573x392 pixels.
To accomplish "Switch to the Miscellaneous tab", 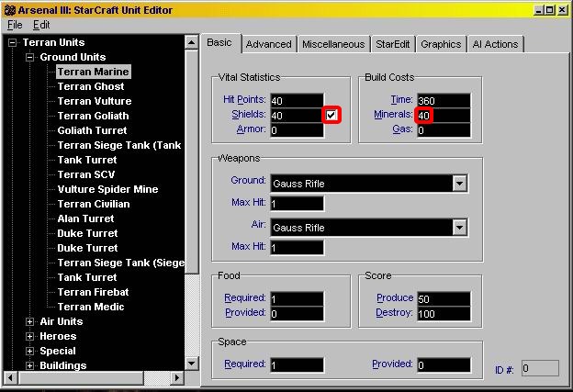I will 333,44.
